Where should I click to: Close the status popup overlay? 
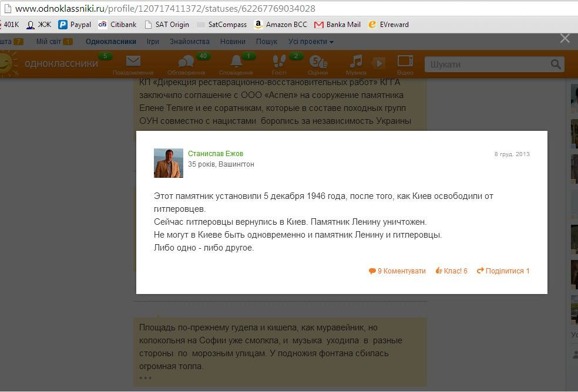click(565, 39)
